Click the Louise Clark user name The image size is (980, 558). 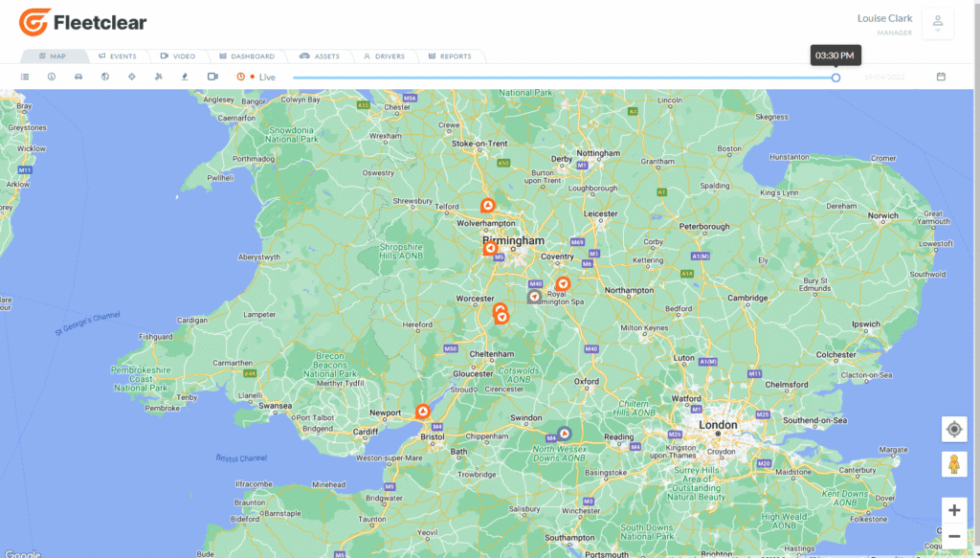(884, 18)
